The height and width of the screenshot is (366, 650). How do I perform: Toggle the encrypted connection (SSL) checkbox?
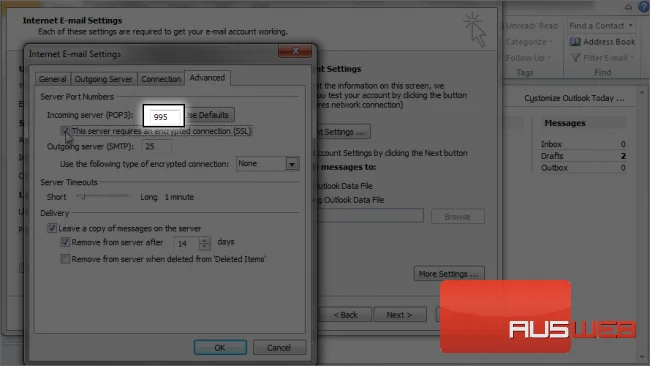click(x=65, y=131)
